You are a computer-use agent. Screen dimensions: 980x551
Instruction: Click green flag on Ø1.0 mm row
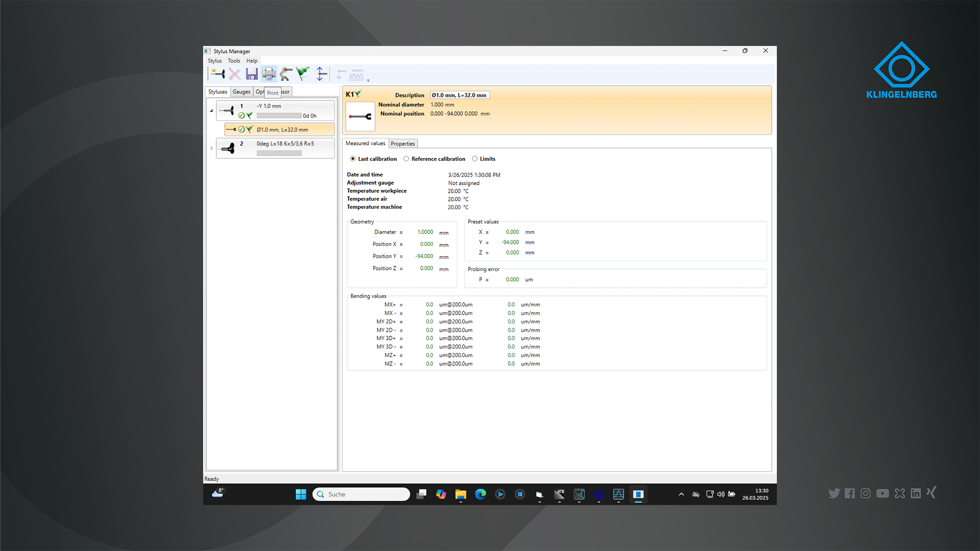(x=249, y=130)
